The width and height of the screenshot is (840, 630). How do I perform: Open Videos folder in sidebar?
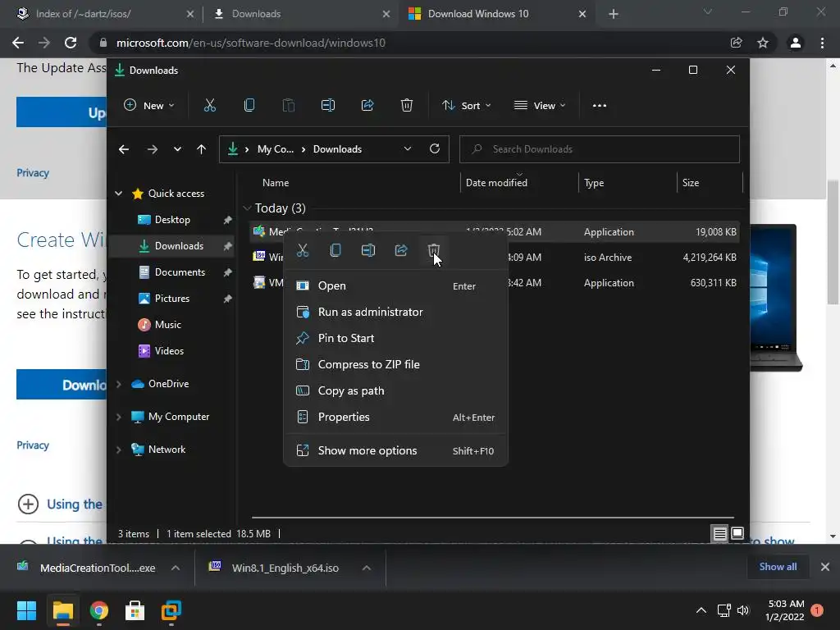pyautogui.click(x=169, y=351)
